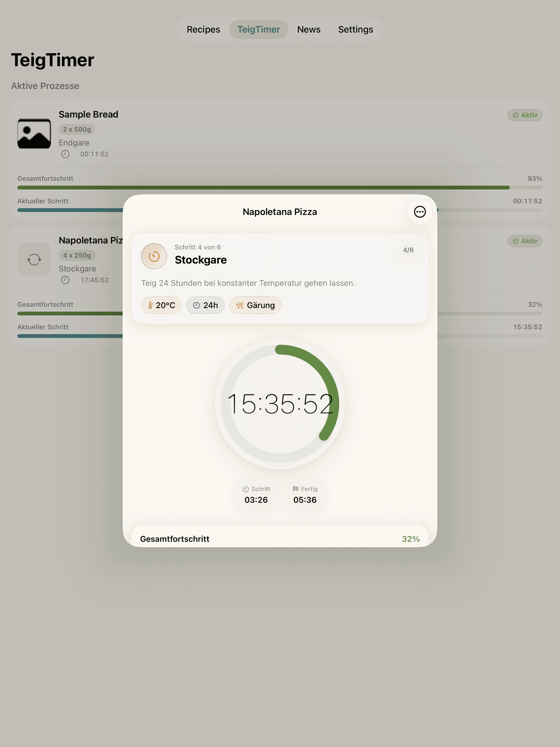Click the Sample Bread image thumbnail

34,133
